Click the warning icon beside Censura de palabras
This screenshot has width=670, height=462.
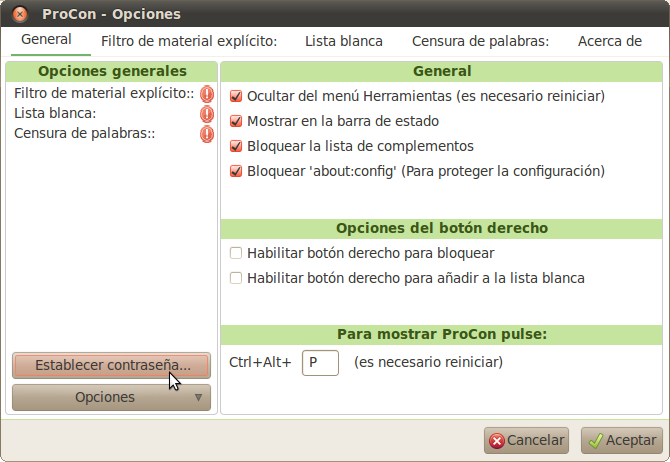coord(207,134)
